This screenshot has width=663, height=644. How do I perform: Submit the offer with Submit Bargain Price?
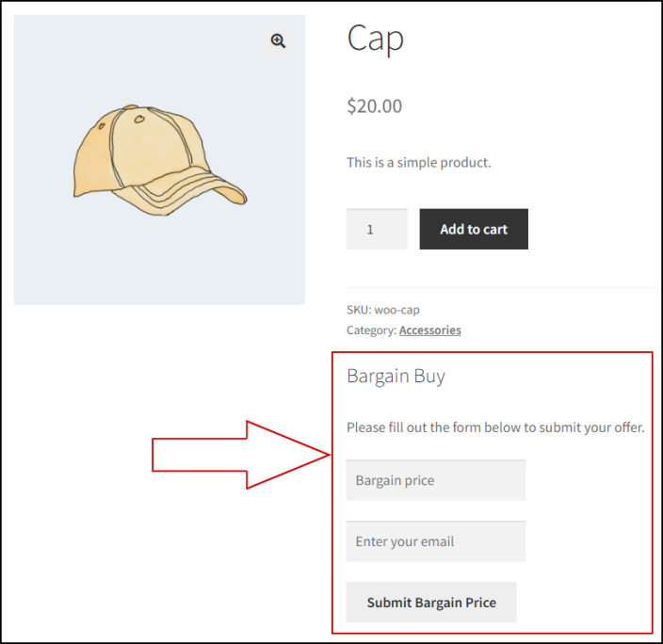[x=431, y=603]
